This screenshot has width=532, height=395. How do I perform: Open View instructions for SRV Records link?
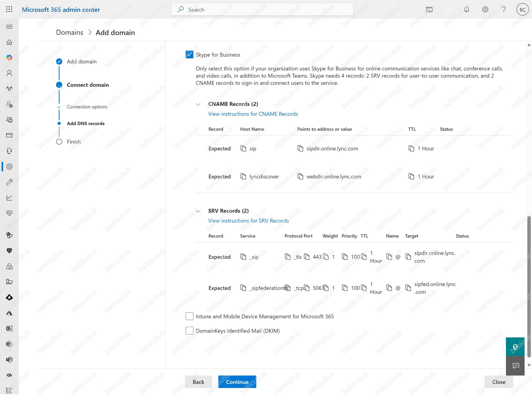coord(248,220)
